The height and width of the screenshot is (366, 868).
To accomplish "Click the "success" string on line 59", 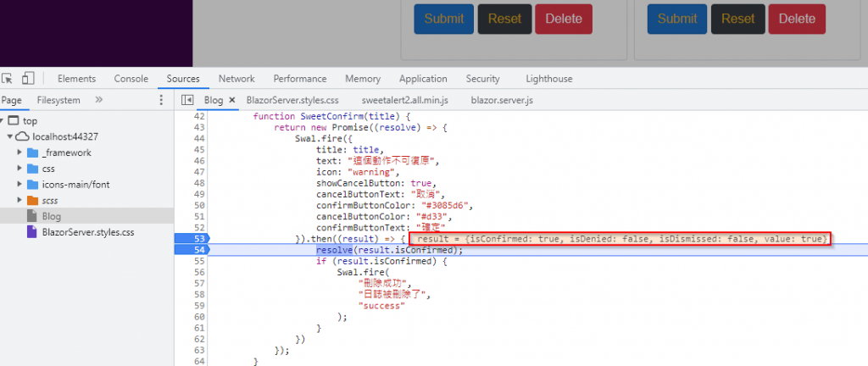I will pos(382,306).
